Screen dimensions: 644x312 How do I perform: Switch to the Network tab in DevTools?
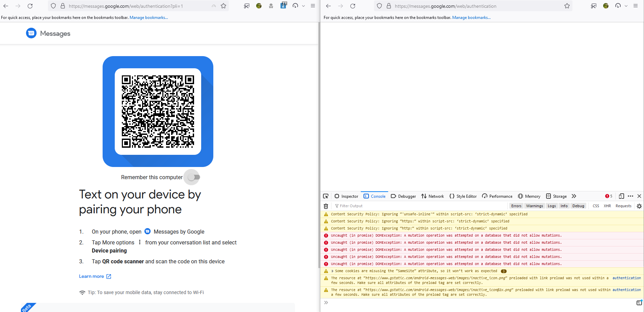click(x=432, y=196)
